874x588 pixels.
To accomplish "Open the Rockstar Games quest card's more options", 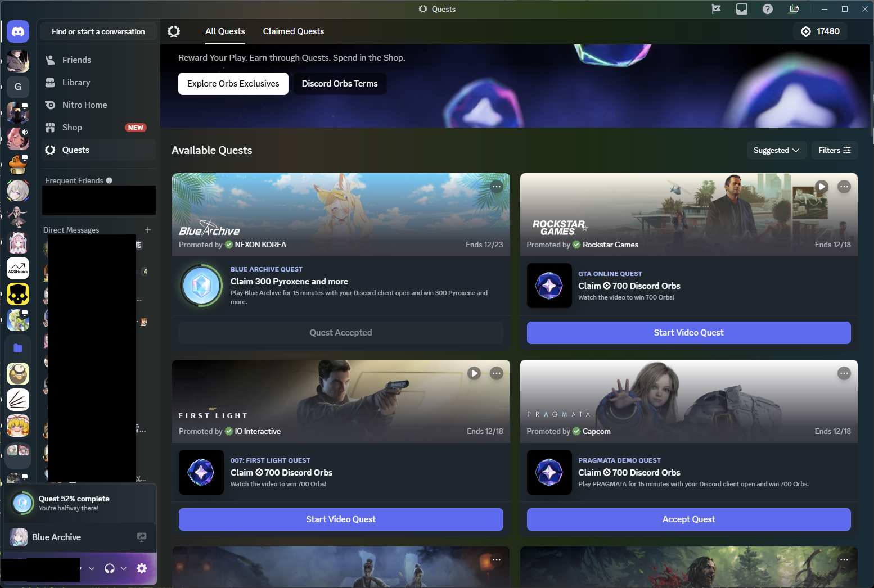I will [x=844, y=187].
